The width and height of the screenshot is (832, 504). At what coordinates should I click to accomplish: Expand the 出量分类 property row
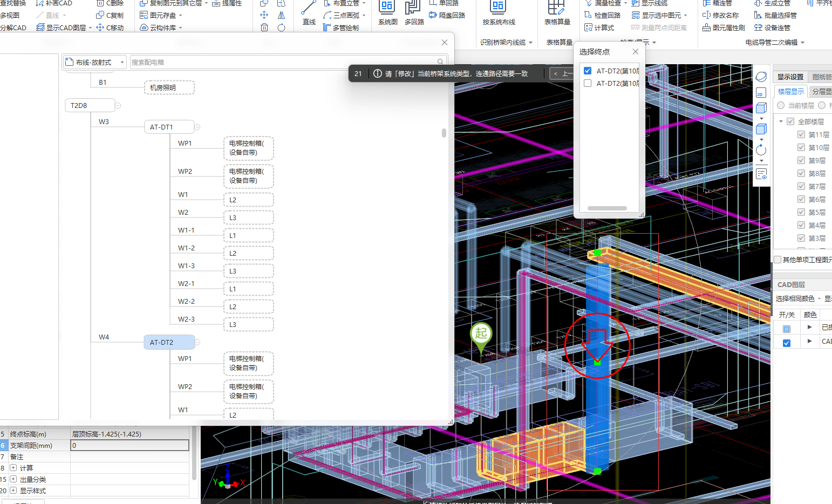point(13,479)
